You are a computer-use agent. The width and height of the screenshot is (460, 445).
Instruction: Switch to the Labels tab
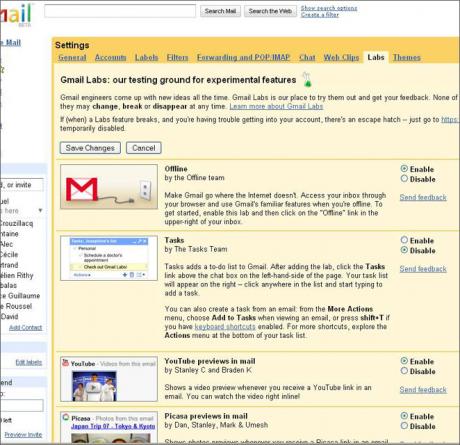pos(146,57)
